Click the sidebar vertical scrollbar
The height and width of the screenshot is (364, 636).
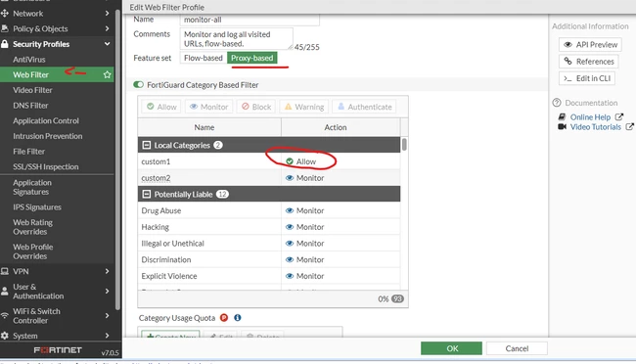point(117,159)
